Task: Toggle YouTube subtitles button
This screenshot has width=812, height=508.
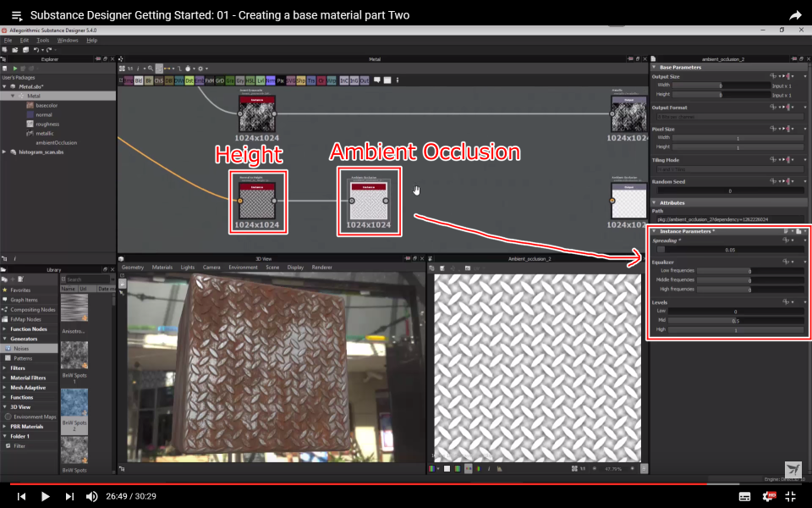Action: pyautogui.click(x=744, y=496)
